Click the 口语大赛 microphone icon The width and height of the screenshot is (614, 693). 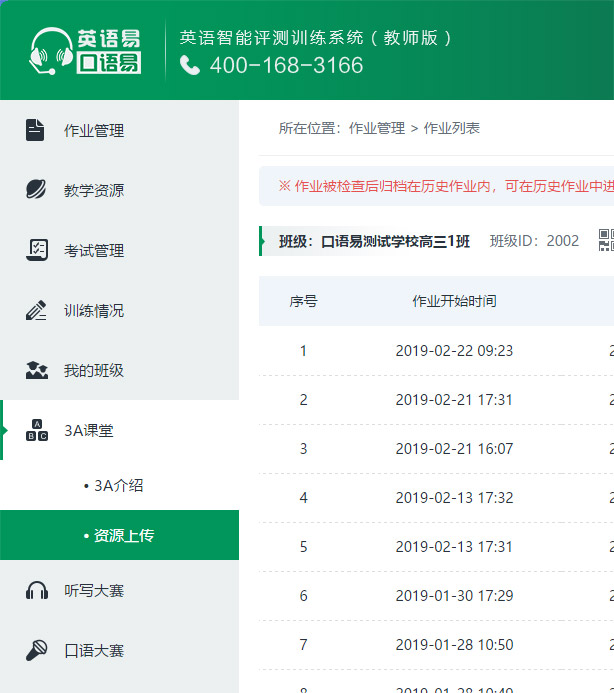[36, 650]
